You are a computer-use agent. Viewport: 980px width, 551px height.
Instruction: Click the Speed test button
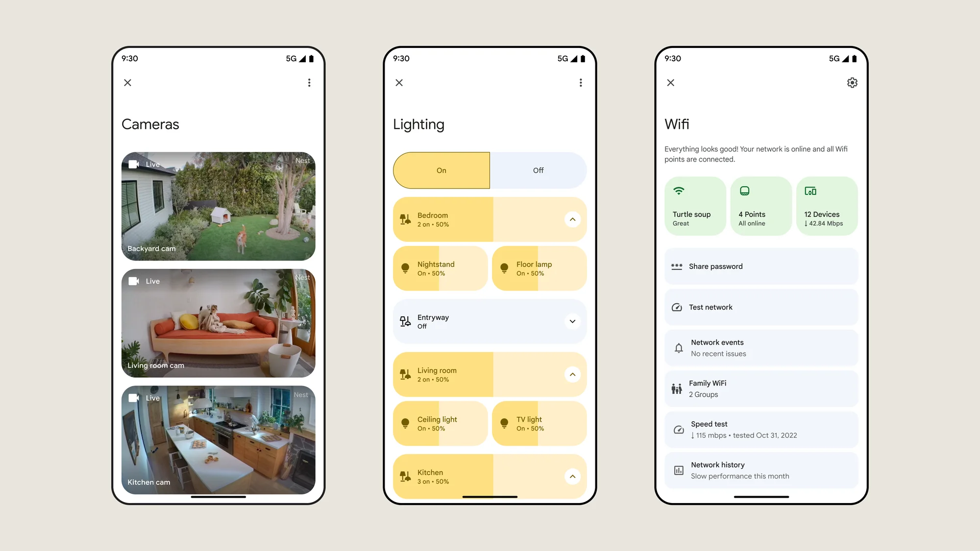(x=761, y=429)
